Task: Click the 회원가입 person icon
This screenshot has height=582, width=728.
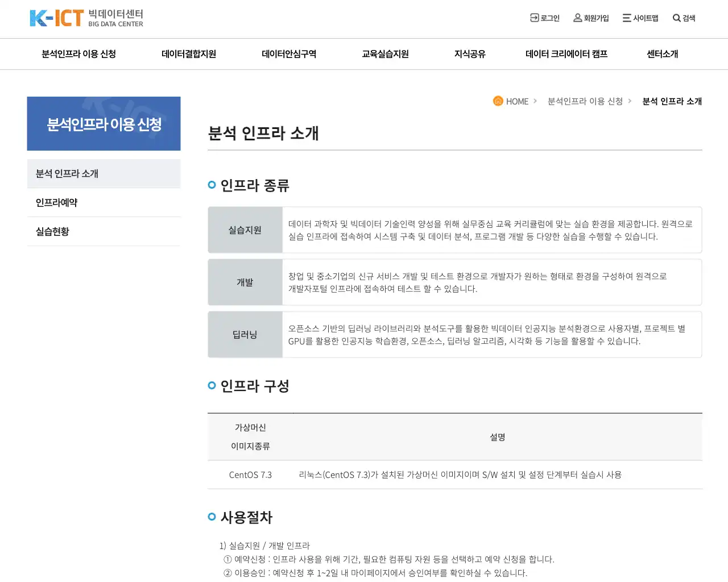Action: pyautogui.click(x=577, y=18)
